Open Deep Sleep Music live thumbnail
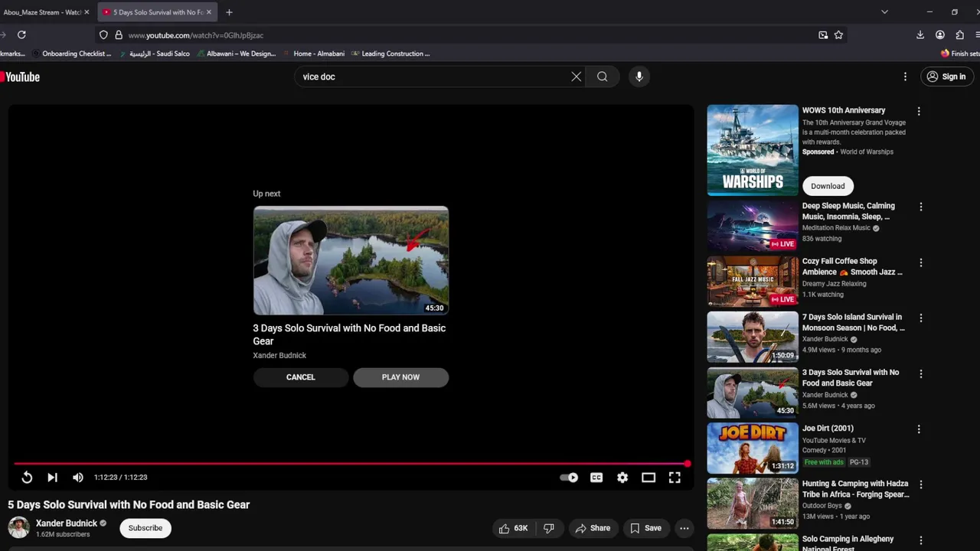This screenshot has width=980, height=551. click(x=753, y=226)
